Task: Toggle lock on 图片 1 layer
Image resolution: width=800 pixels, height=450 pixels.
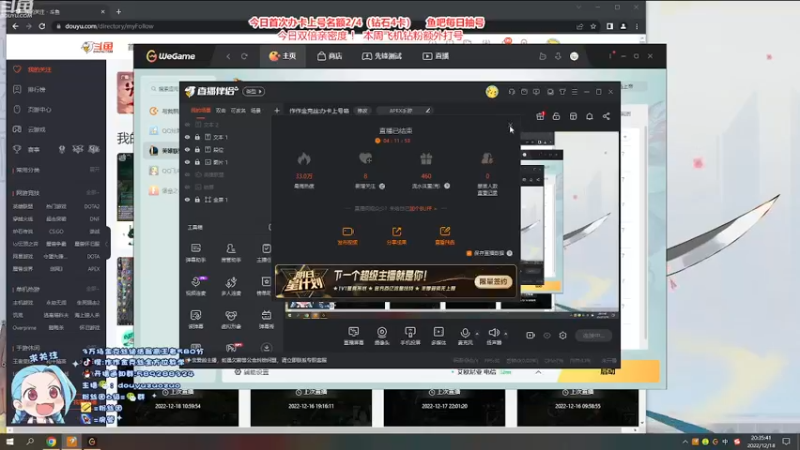Action: (197, 162)
